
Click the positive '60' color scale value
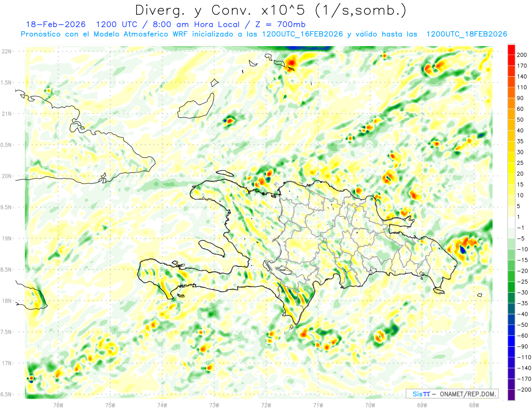pos(520,109)
